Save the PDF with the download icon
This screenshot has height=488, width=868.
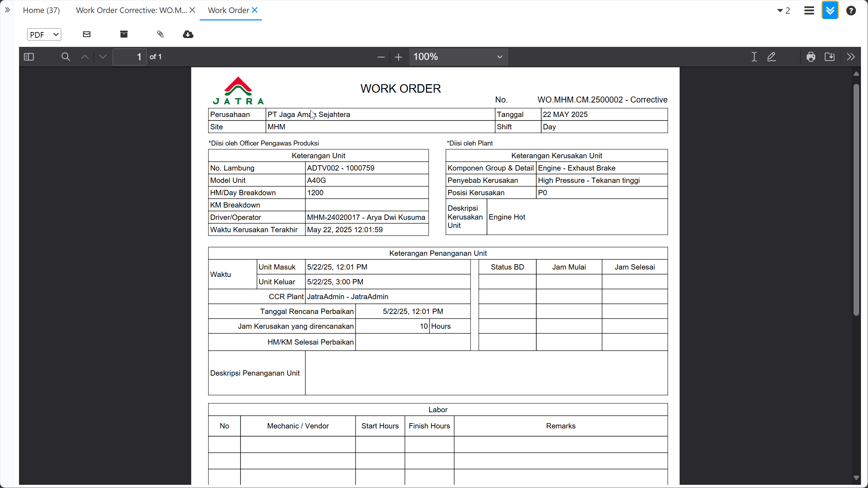pyautogui.click(x=830, y=57)
